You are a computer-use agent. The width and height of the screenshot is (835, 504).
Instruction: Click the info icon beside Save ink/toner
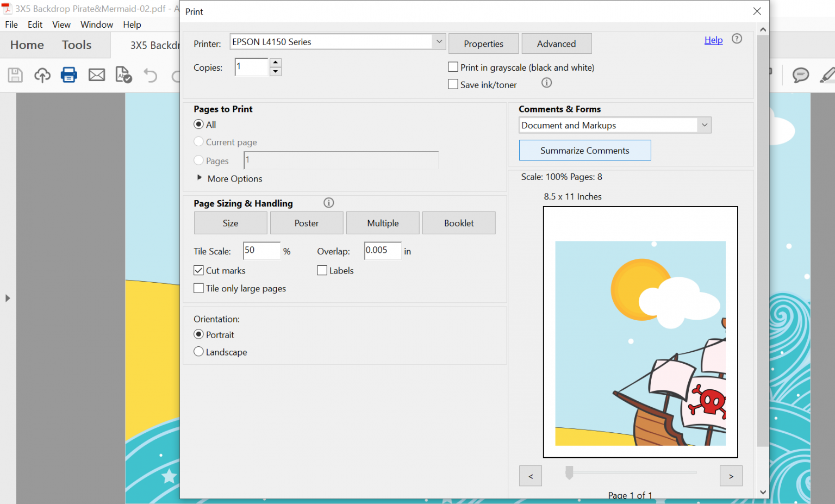coord(546,83)
